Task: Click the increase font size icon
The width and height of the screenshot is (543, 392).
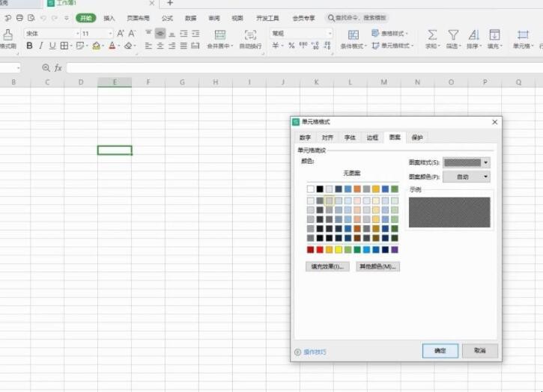Action: pyautogui.click(x=120, y=34)
